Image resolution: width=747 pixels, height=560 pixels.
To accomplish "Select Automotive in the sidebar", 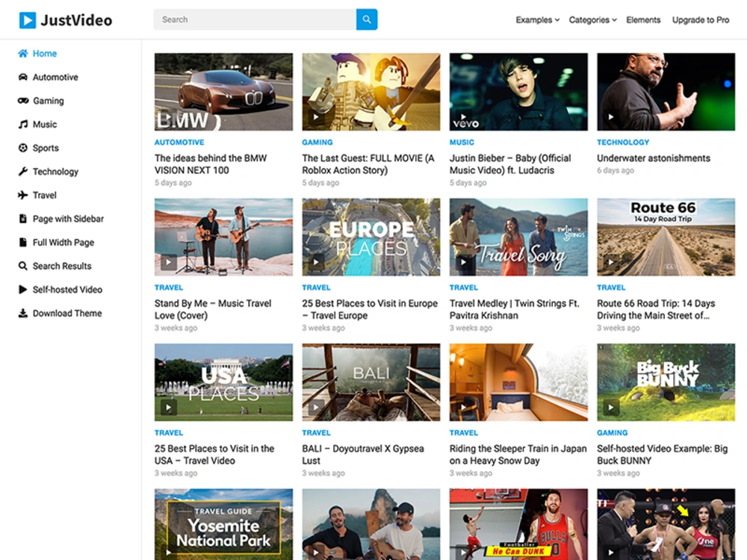I will 55,77.
